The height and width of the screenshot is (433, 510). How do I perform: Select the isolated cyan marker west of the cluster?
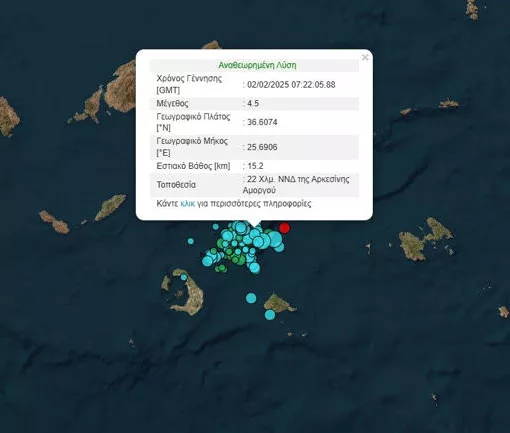[x=191, y=241]
